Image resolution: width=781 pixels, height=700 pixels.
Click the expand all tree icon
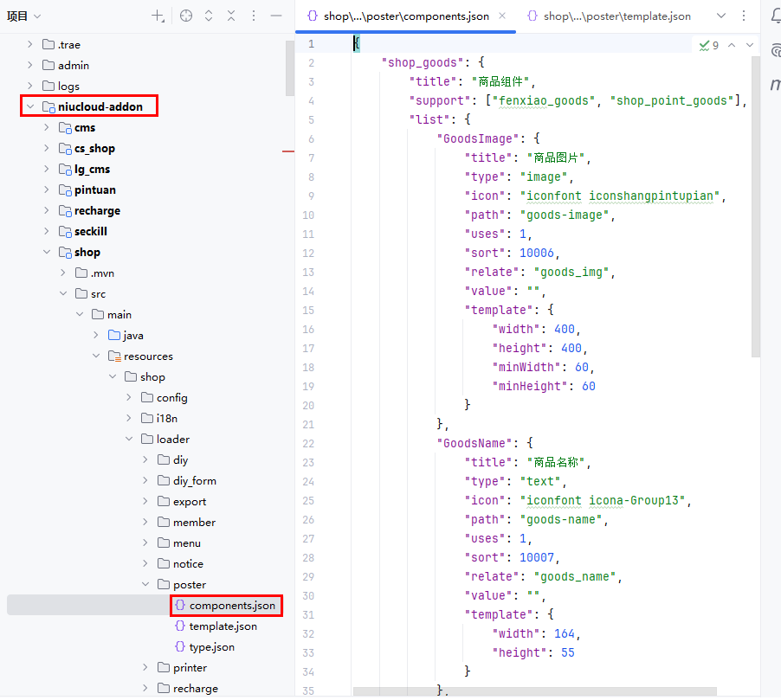pos(209,16)
